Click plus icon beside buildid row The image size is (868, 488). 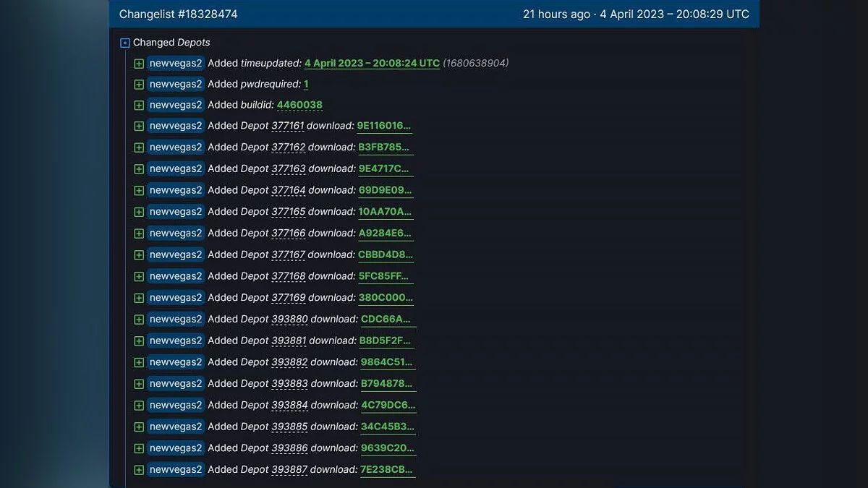tap(139, 105)
